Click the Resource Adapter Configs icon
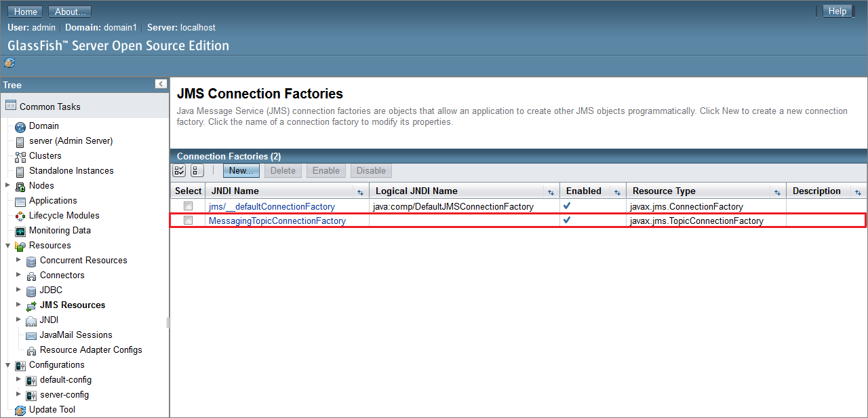This screenshot has height=418, width=868. (31, 350)
